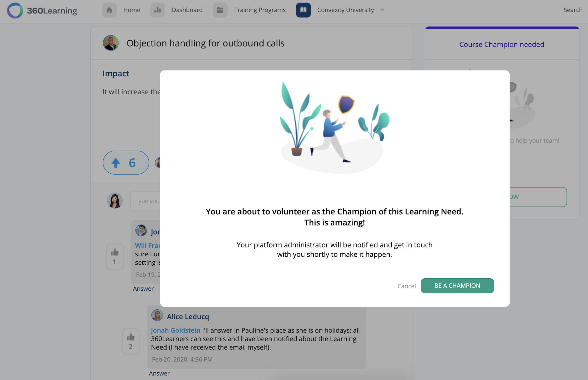Click the Search field in top bar
The height and width of the screenshot is (380, 588).
(573, 10)
